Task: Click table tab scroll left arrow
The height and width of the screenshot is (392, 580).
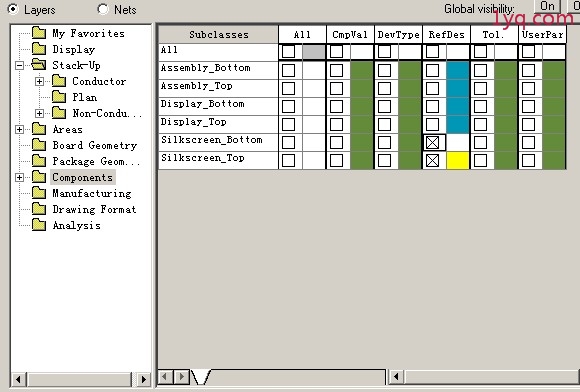Action: pyautogui.click(x=165, y=377)
